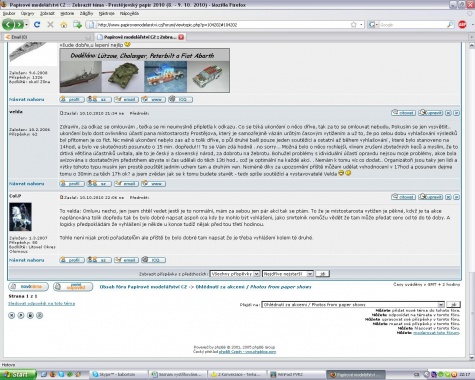Open Col.P's profil button

coord(72,260)
